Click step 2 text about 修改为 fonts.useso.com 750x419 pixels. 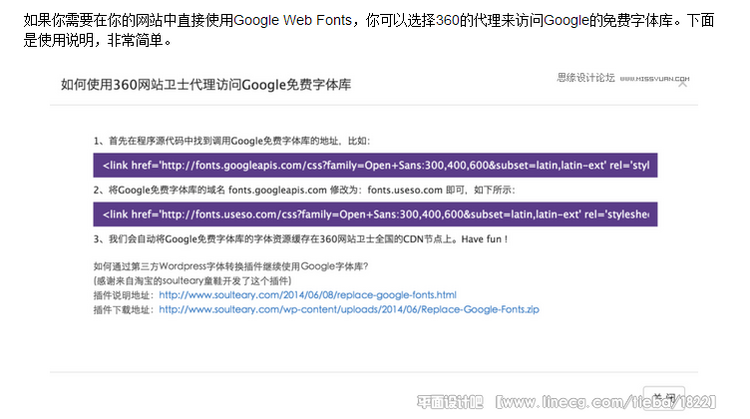(x=304, y=190)
